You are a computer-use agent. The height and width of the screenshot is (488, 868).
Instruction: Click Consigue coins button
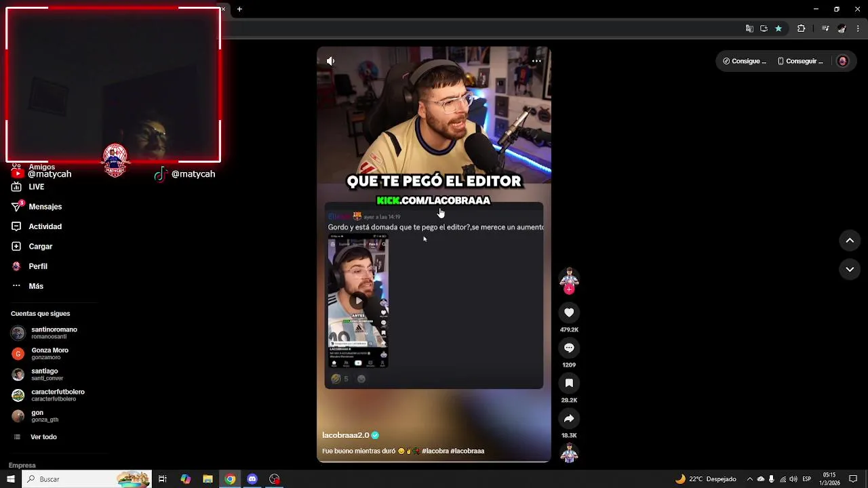tap(744, 61)
